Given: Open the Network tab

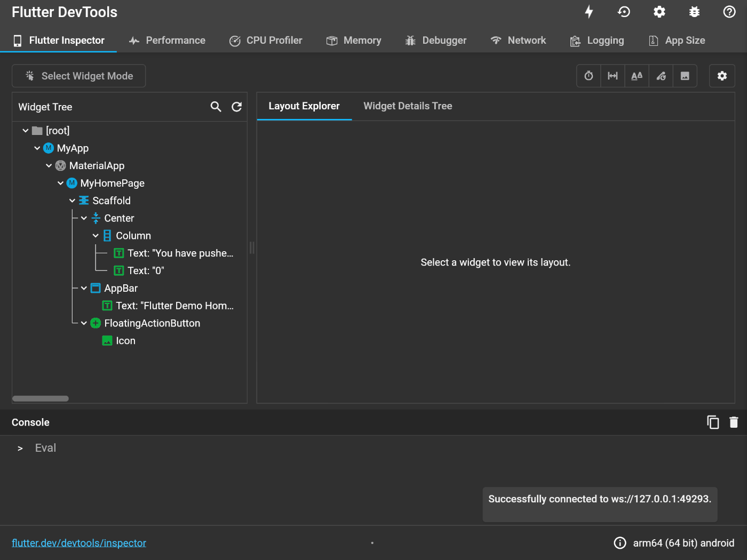Looking at the screenshot, I should click(x=518, y=41).
